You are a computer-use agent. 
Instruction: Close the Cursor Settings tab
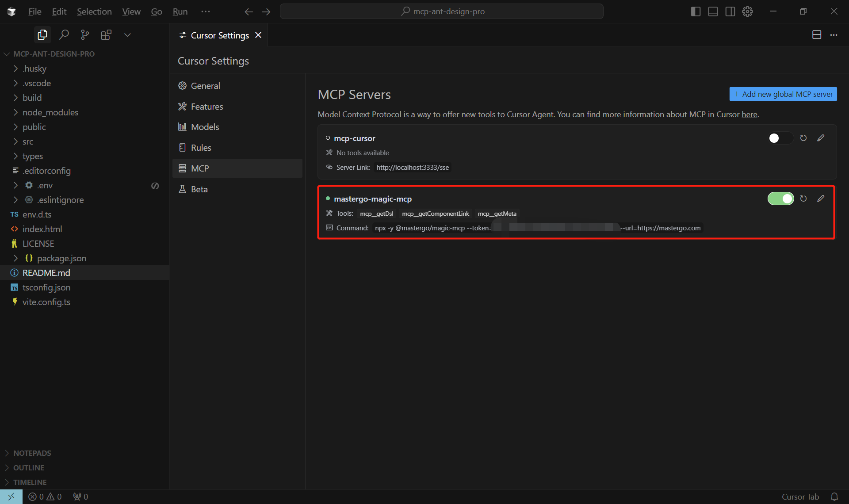258,35
